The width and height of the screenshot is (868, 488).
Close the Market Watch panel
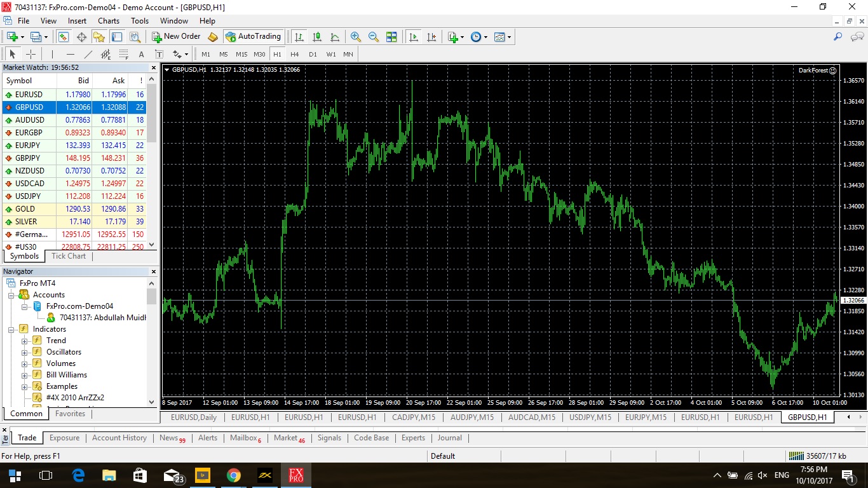pos(153,67)
